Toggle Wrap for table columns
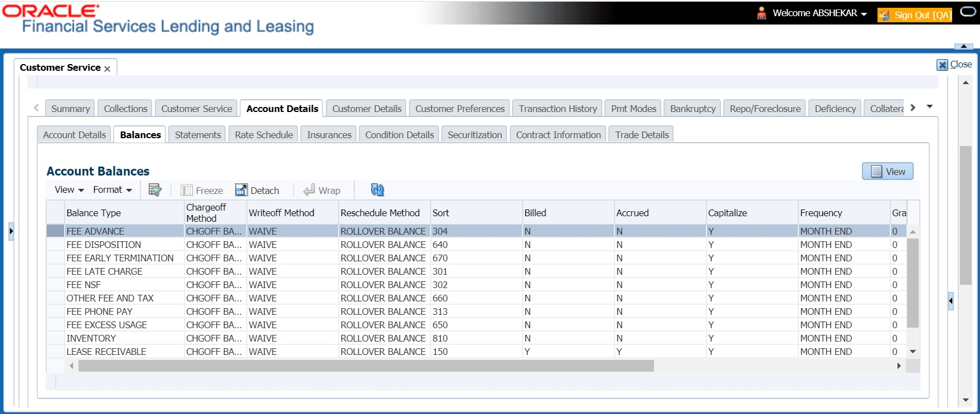980x414 pixels. 321,191
